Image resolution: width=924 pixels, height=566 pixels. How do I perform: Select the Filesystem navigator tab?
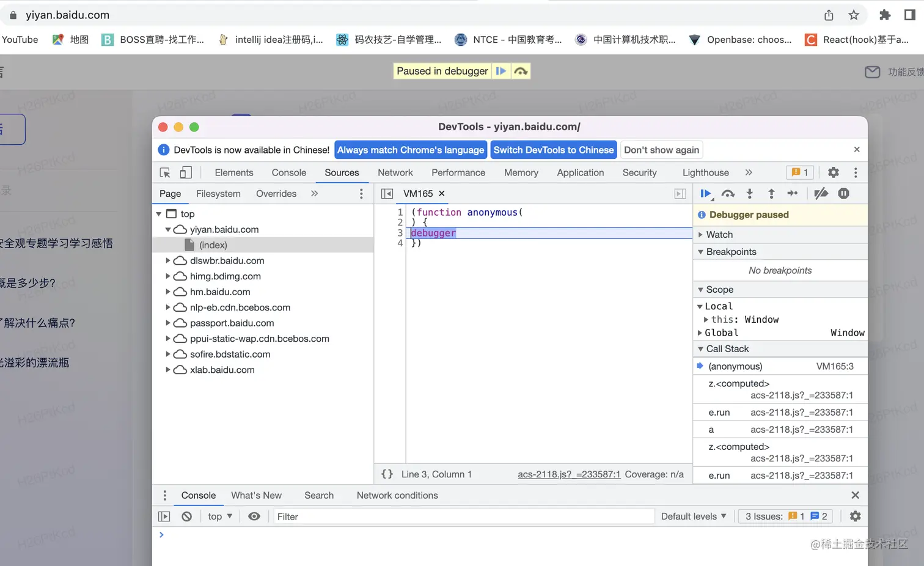pyautogui.click(x=218, y=194)
